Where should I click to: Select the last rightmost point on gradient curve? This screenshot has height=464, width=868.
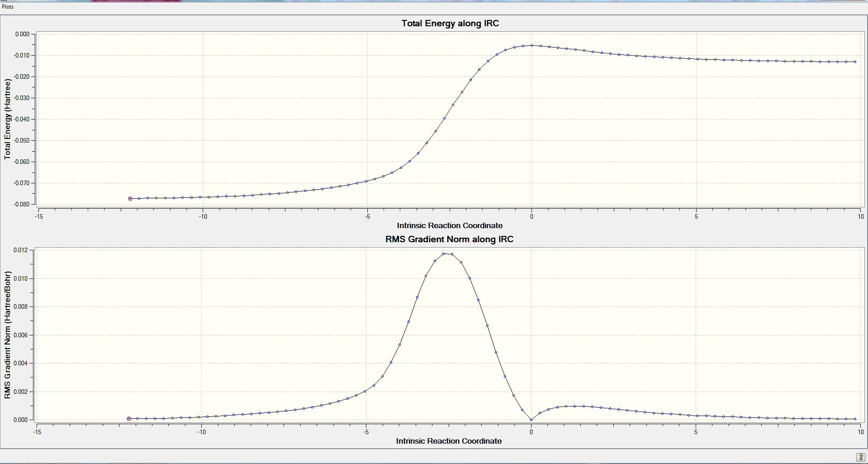(x=855, y=419)
